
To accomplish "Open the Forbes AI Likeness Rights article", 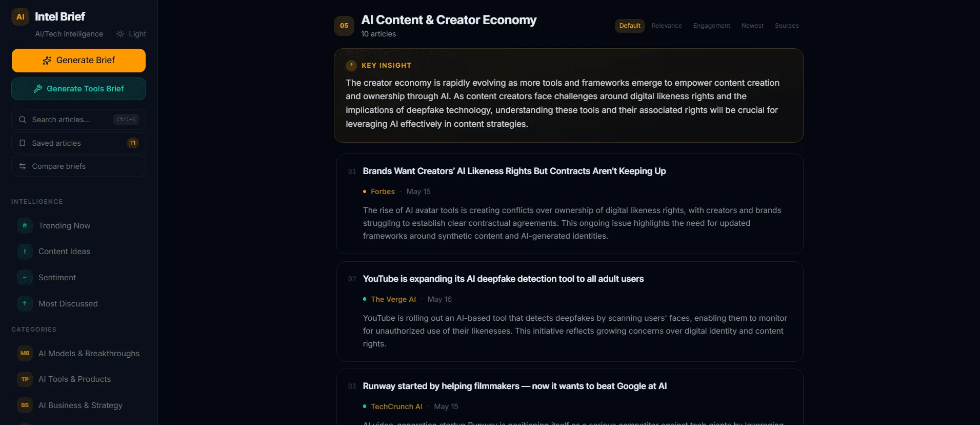I will click(x=514, y=171).
